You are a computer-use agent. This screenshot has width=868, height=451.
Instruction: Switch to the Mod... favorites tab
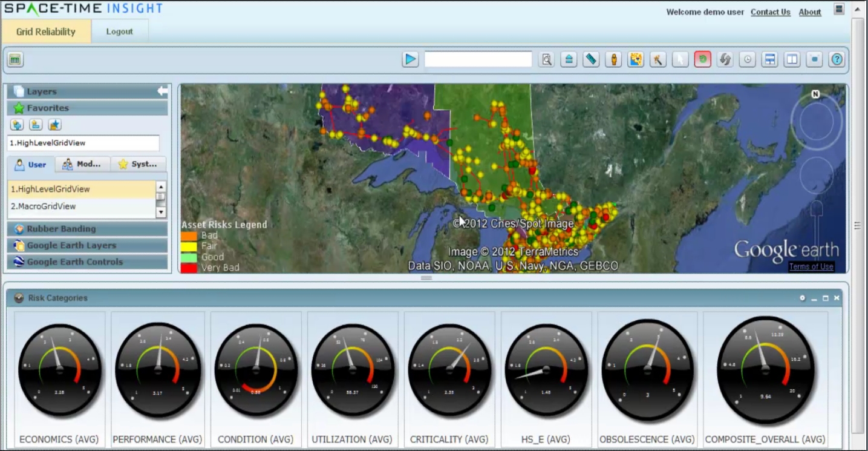click(83, 164)
